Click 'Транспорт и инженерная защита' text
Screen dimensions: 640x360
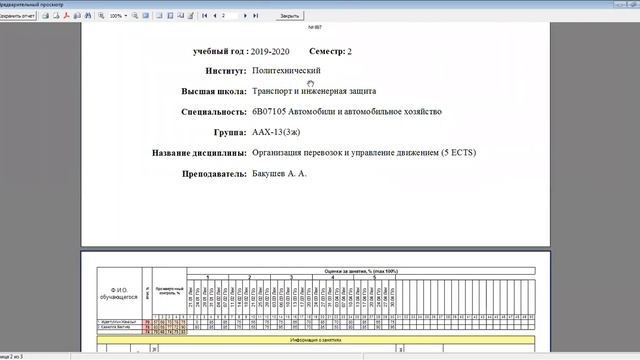point(314,91)
